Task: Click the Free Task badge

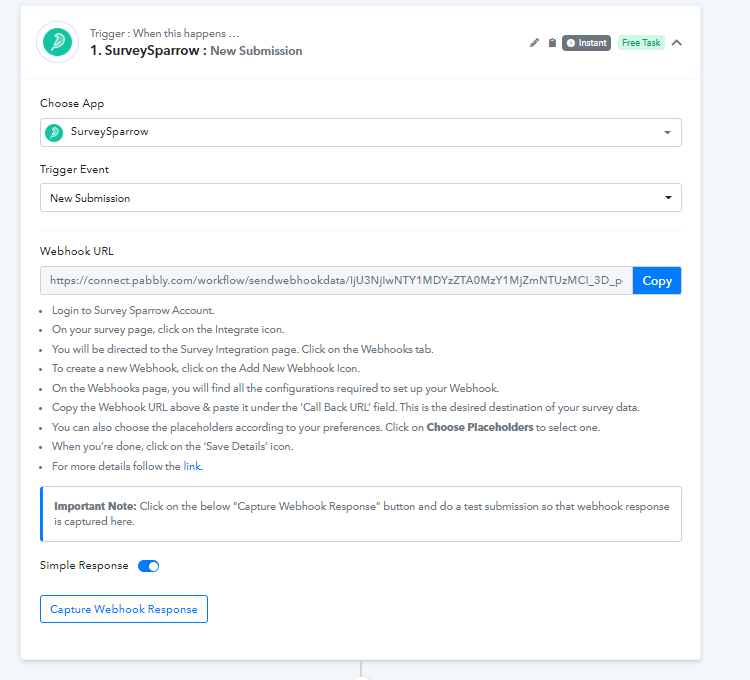Action: point(641,43)
